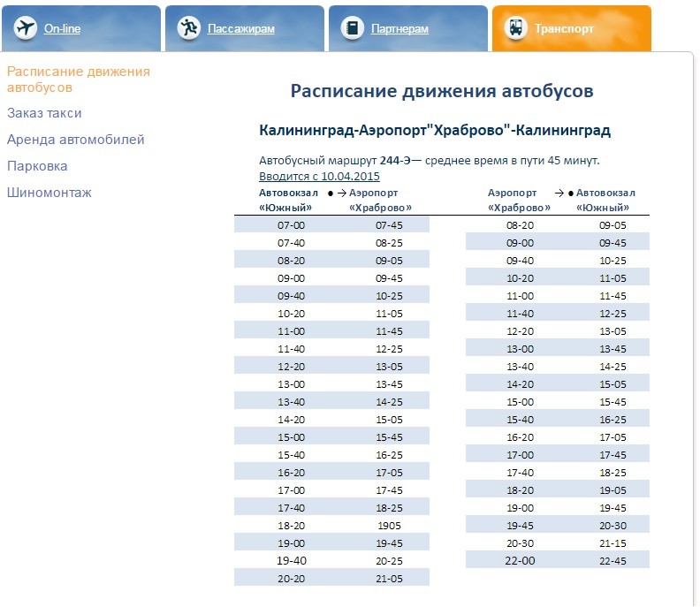Click the route title Калининград-Аэропорт Храброво

click(x=435, y=131)
